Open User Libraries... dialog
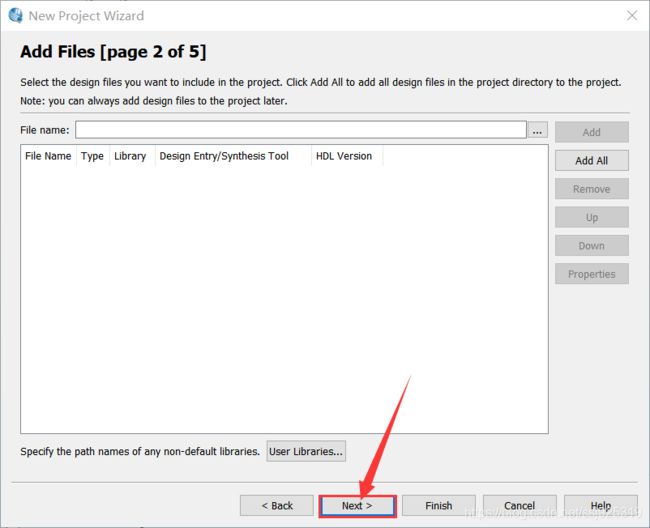Image resolution: width=650 pixels, height=528 pixels. click(306, 451)
